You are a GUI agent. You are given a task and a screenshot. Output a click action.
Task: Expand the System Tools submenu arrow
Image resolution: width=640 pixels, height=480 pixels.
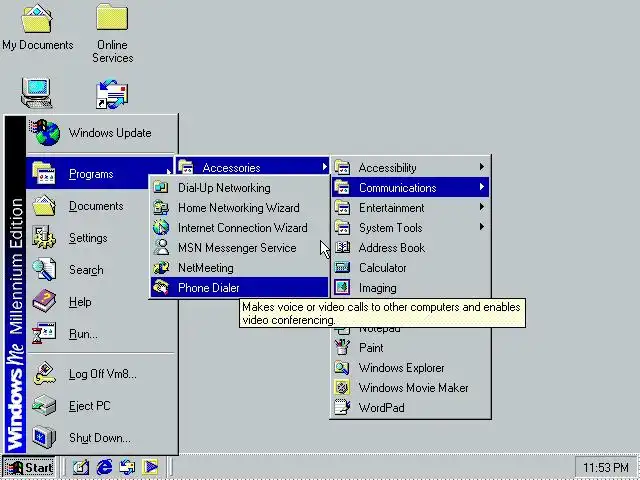[482, 227]
